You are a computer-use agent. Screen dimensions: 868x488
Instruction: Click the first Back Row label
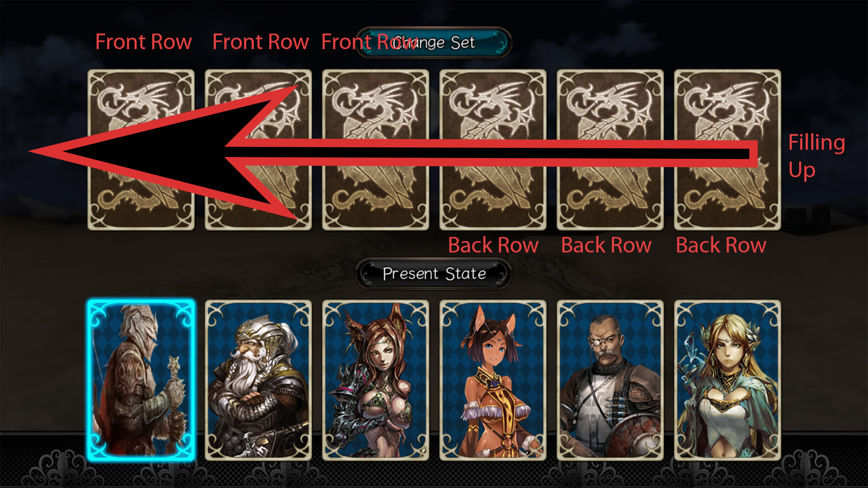pos(493,245)
